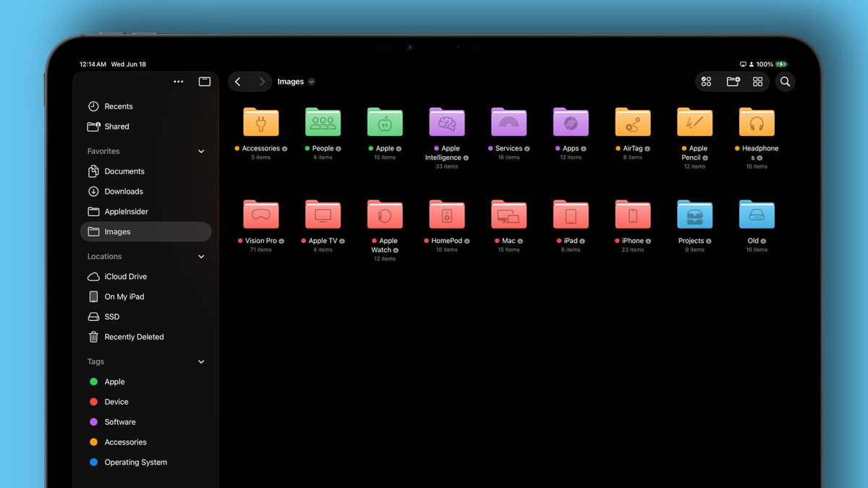Open the Vision Pro folder
Viewport: 868px width, 488px height.
tap(260, 215)
